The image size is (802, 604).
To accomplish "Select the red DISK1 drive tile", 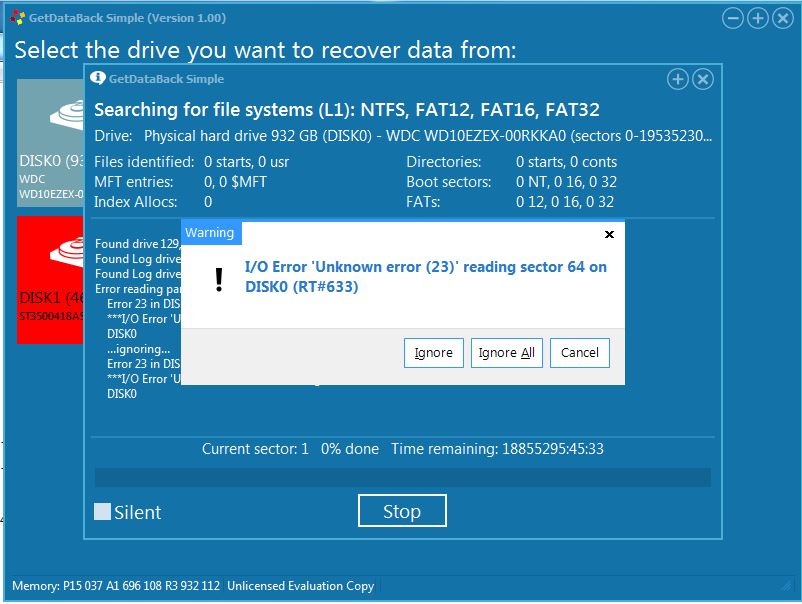I will (x=50, y=280).
